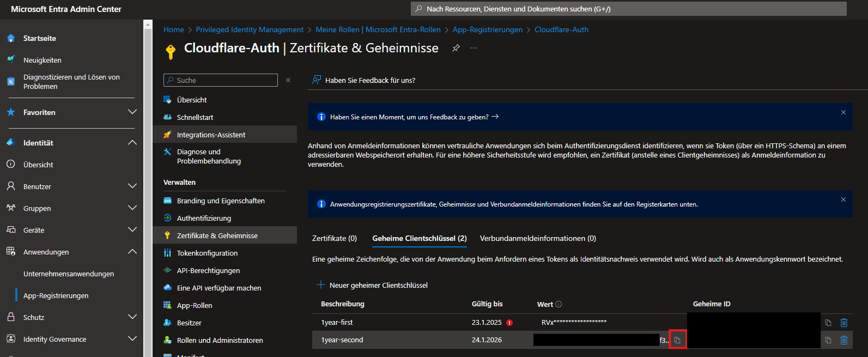Expand the Benutzer menu chevron
Screen dimensions: 868x357
coord(132,186)
